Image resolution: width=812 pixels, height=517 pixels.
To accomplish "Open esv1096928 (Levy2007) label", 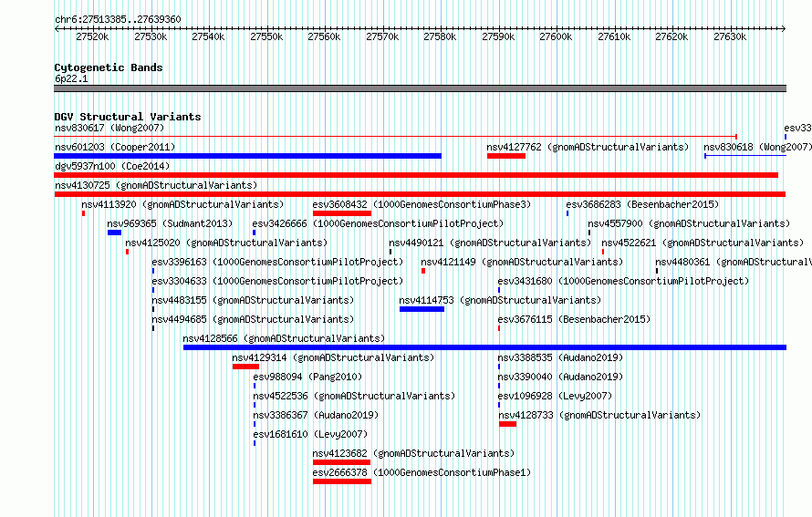I will (555, 396).
